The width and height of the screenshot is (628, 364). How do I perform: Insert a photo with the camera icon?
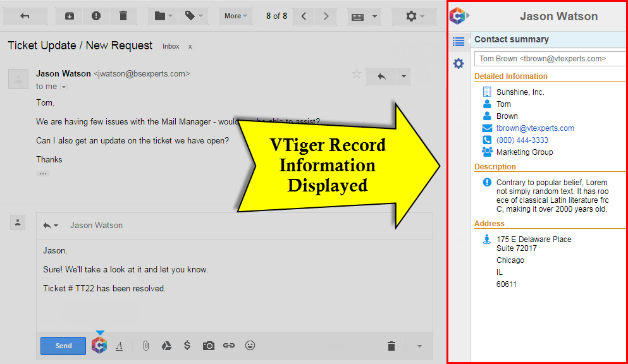tap(208, 345)
